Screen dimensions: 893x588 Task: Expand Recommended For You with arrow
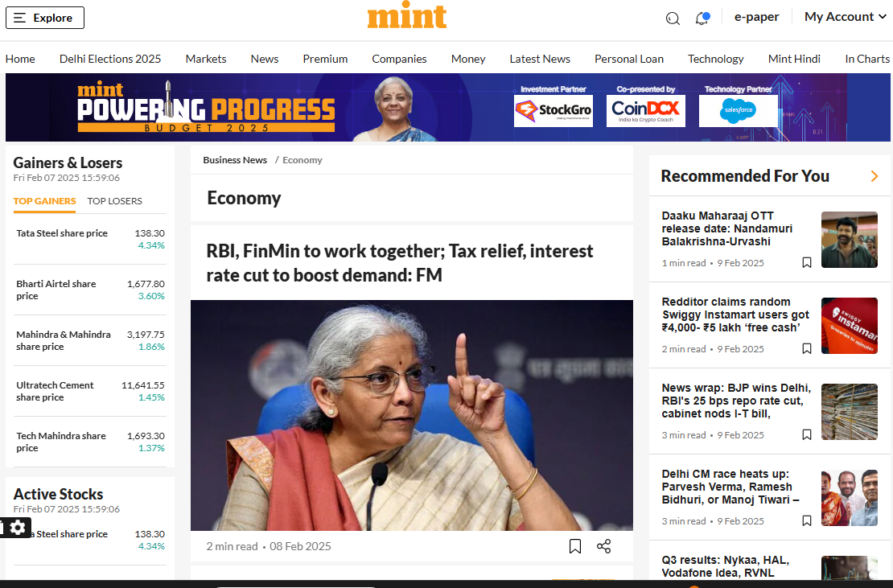874,176
